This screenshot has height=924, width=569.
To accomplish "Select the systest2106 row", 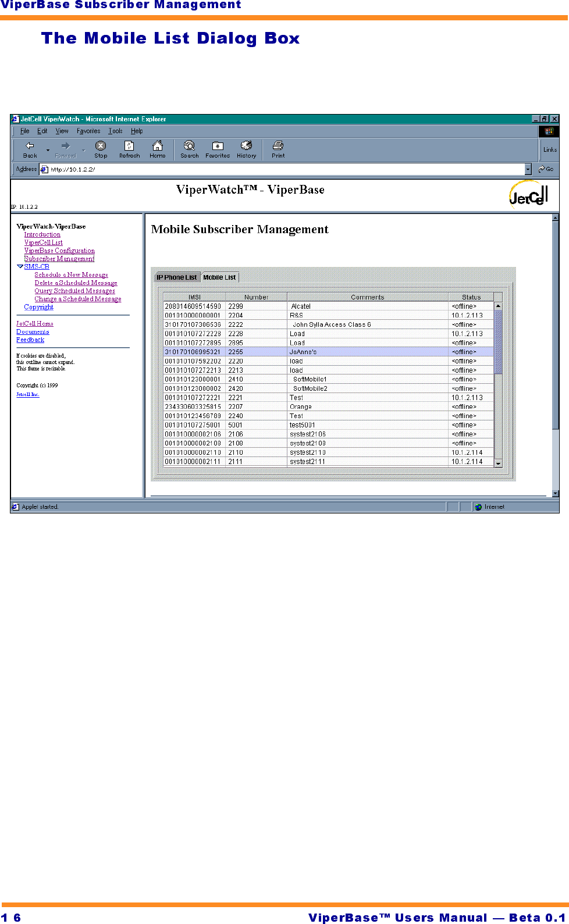I will 329,434.
